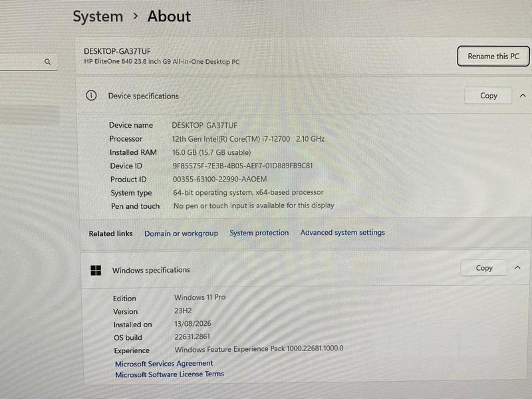Image resolution: width=532 pixels, height=399 pixels.
Task: Select the No pen or touch text
Action: (254, 205)
